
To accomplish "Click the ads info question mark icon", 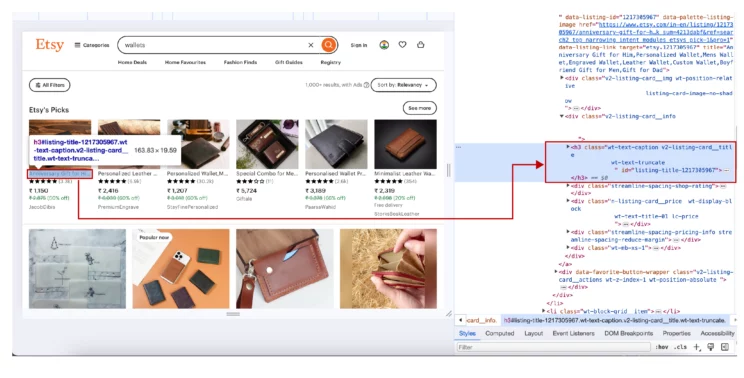I will (366, 85).
